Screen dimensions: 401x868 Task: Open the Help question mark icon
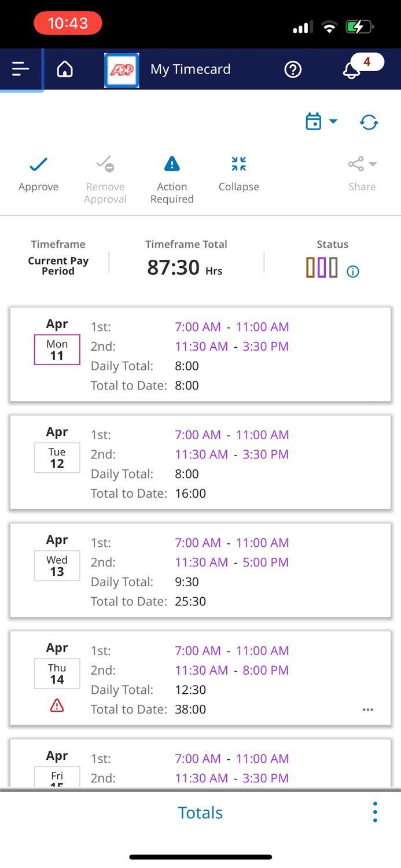[x=293, y=69]
